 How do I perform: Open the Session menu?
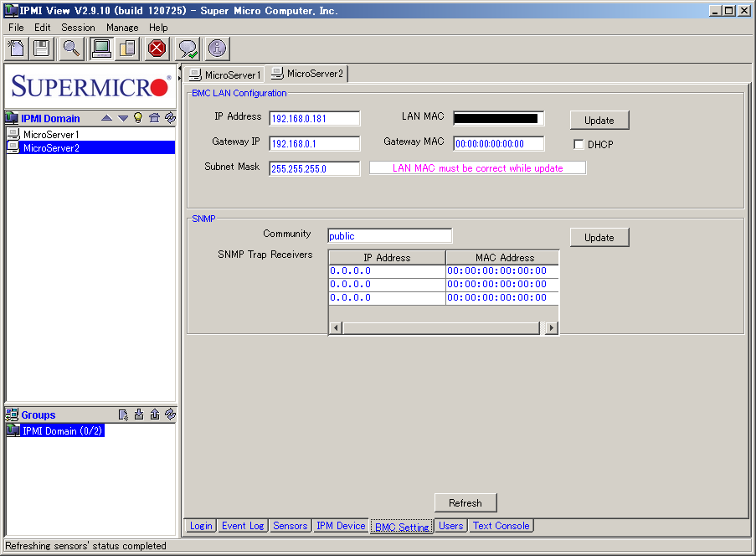click(x=78, y=28)
